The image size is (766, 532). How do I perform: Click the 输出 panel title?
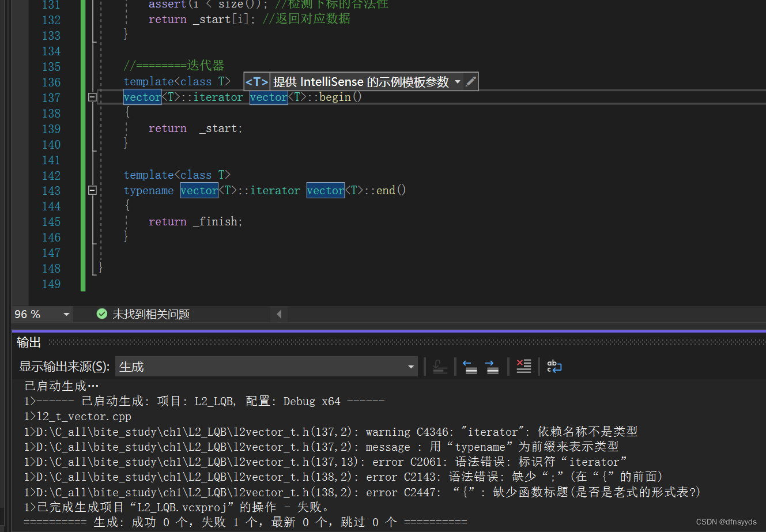pos(29,342)
